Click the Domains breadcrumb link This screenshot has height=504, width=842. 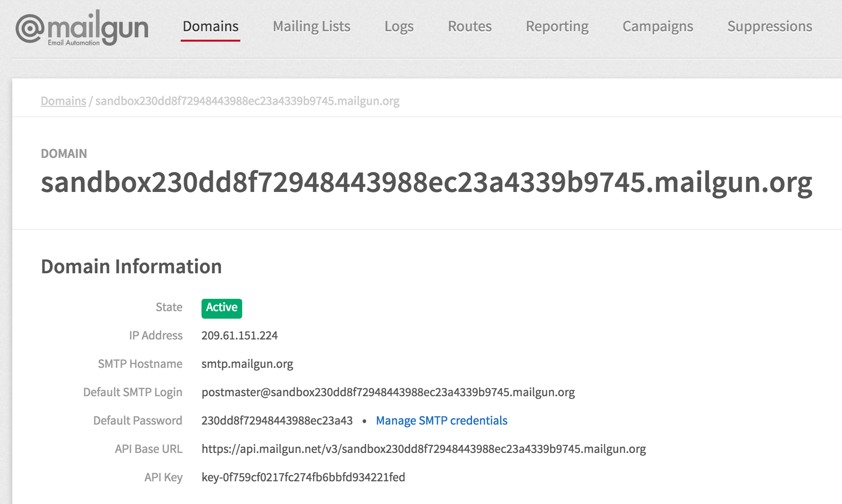click(x=63, y=101)
